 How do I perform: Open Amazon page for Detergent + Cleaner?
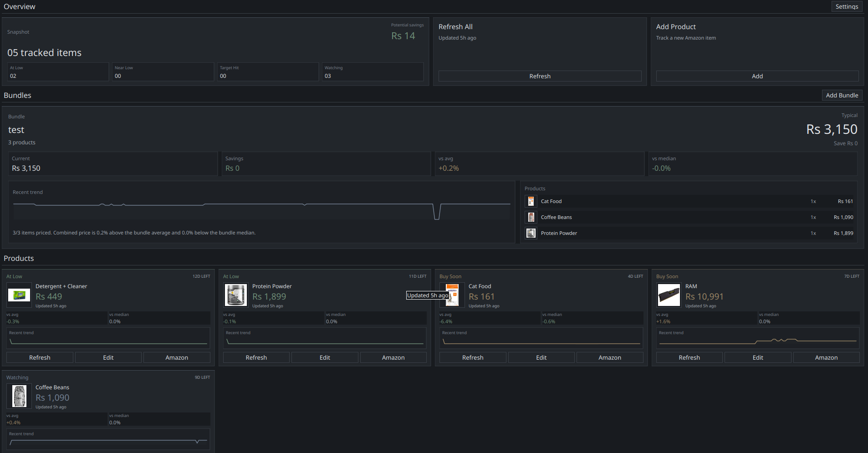[177, 357]
